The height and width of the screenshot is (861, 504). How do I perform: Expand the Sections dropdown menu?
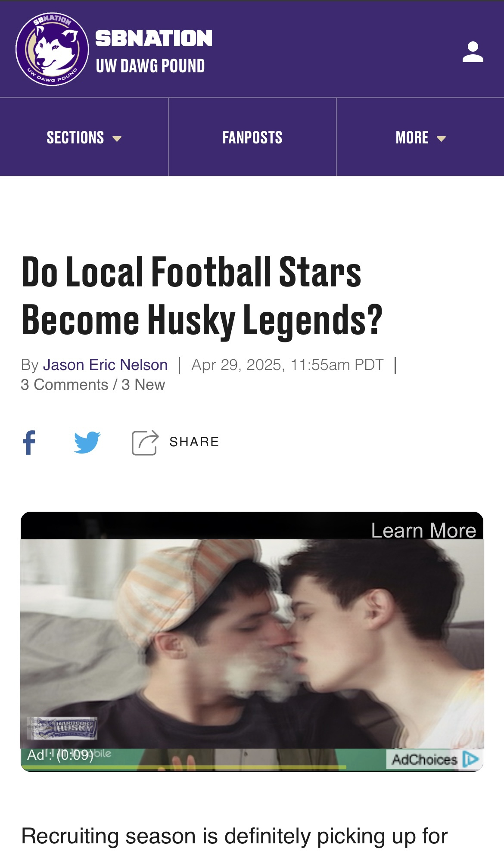pyautogui.click(x=84, y=137)
